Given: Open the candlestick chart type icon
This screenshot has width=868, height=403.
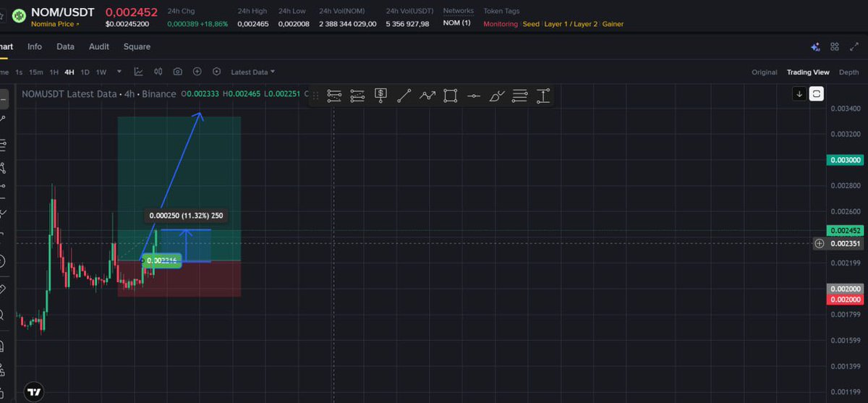Looking at the screenshot, I should [158, 72].
